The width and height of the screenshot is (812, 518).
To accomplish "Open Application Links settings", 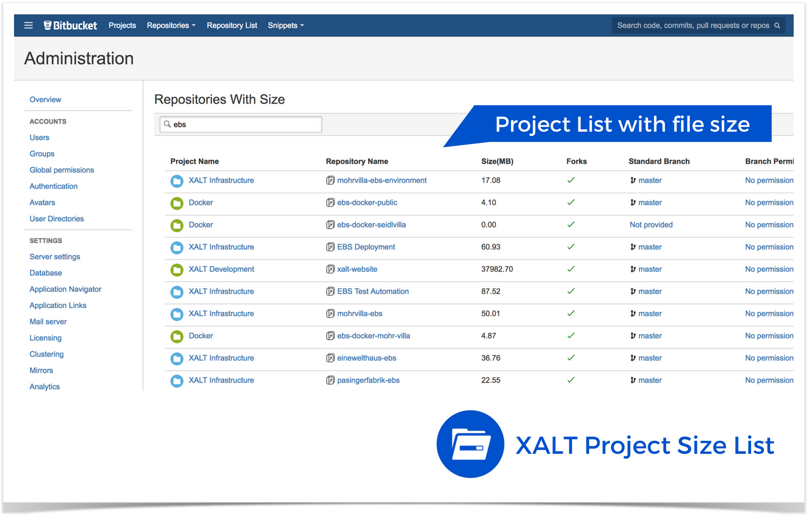I will (x=58, y=305).
